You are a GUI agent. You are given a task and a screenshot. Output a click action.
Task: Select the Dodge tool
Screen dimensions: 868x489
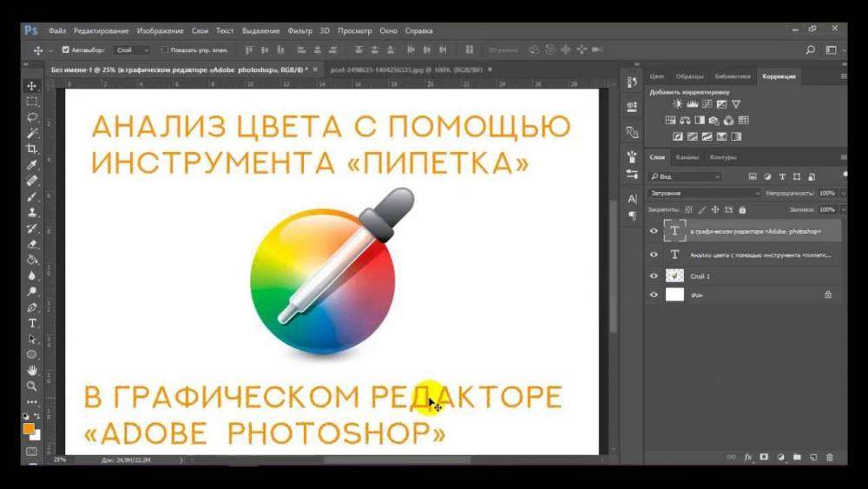pyautogui.click(x=31, y=291)
